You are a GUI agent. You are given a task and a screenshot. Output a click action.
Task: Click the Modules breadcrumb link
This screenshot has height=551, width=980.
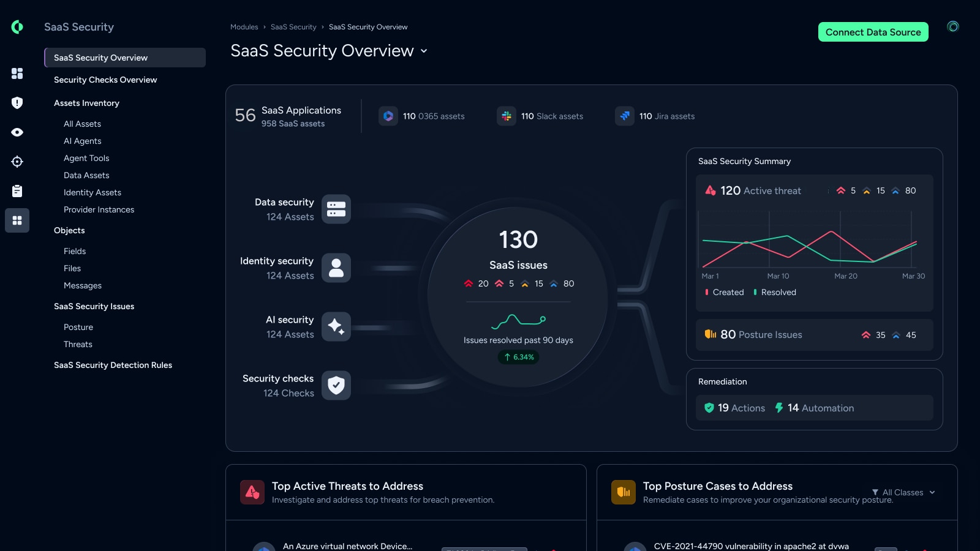coord(244,27)
